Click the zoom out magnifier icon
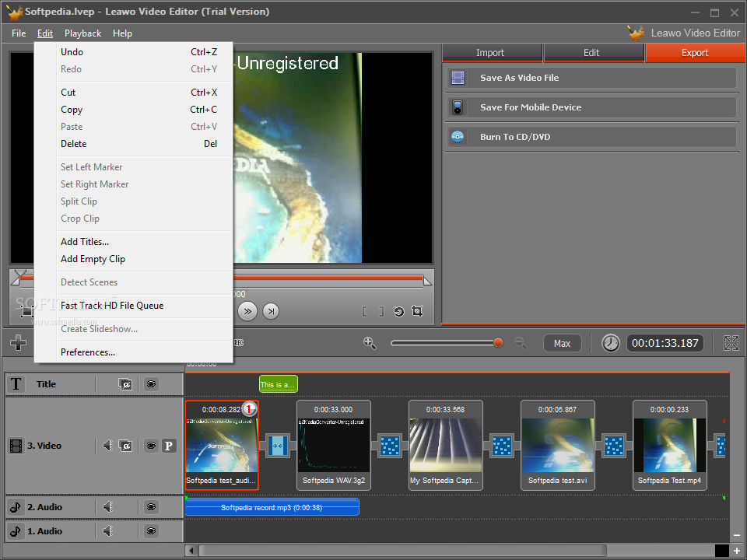 [x=521, y=343]
